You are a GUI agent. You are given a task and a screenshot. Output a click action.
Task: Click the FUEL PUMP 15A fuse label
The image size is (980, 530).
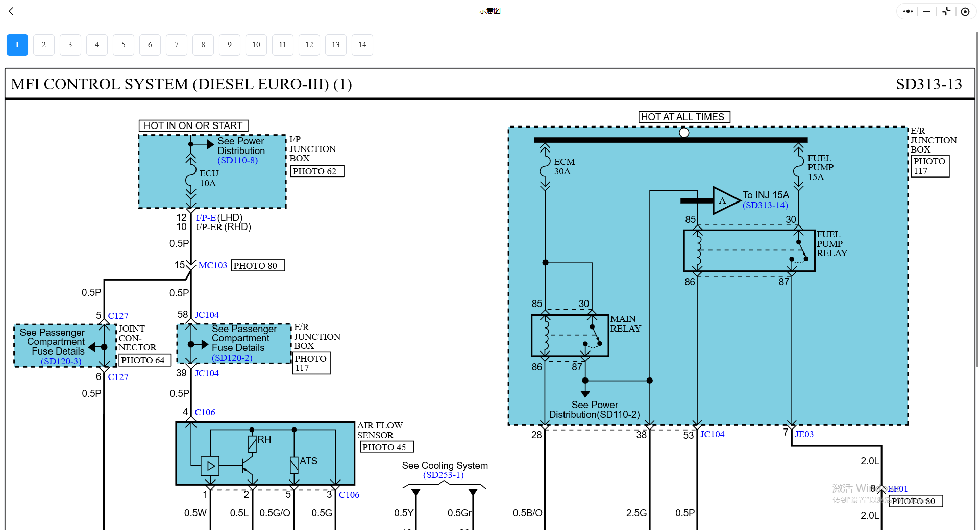coord(821,167)
